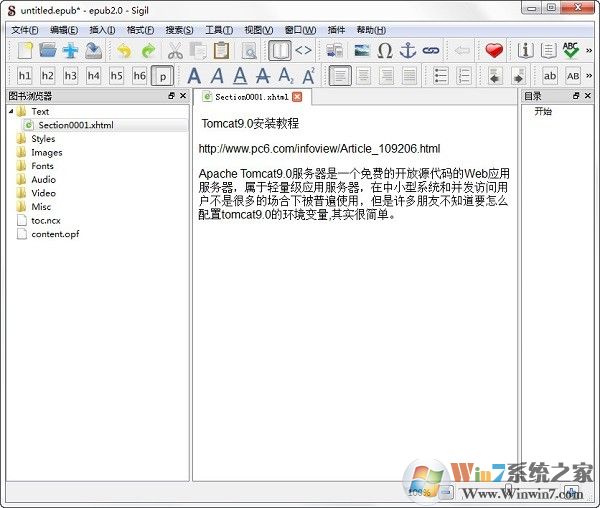Justify text alignment
Viewport: 600px width, 508px height.
(409, 76)
